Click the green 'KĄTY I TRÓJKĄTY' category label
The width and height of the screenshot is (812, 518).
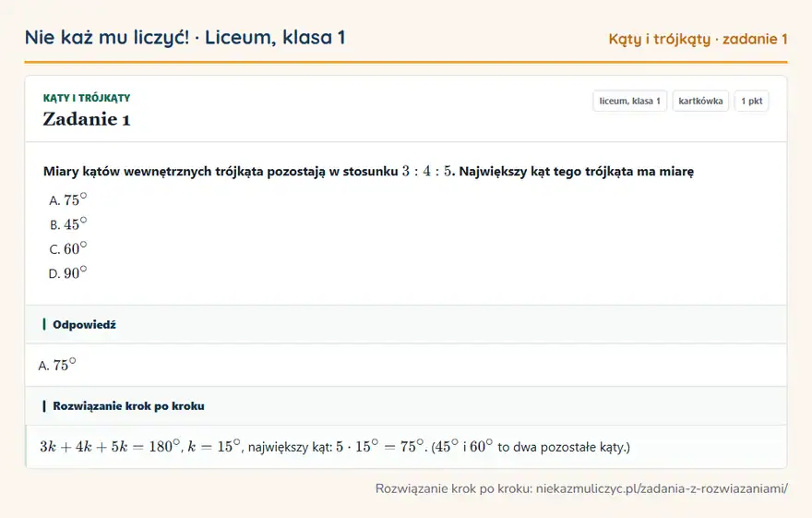tap(87, 98)
